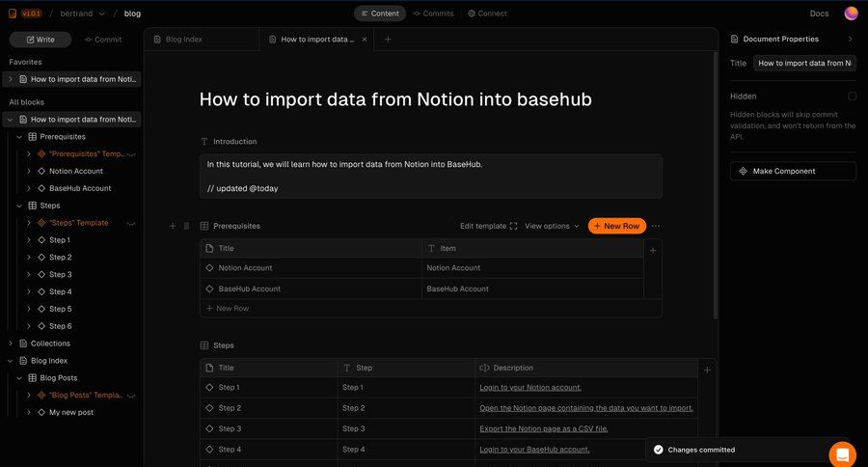This screenshot has width=868, height=467.
Task: Click the plus icon to add new tab
Action: coord(388,40)
